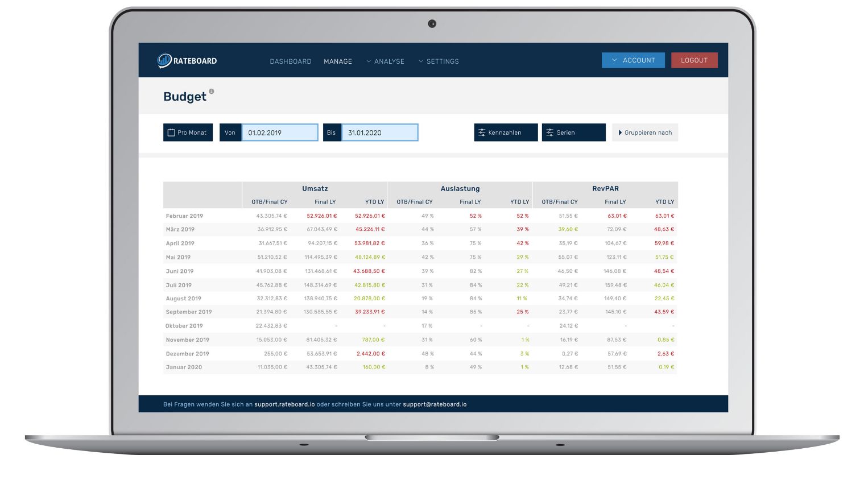Select the Januar 2020 row label
868x488 pixels.
coord(184,367)
